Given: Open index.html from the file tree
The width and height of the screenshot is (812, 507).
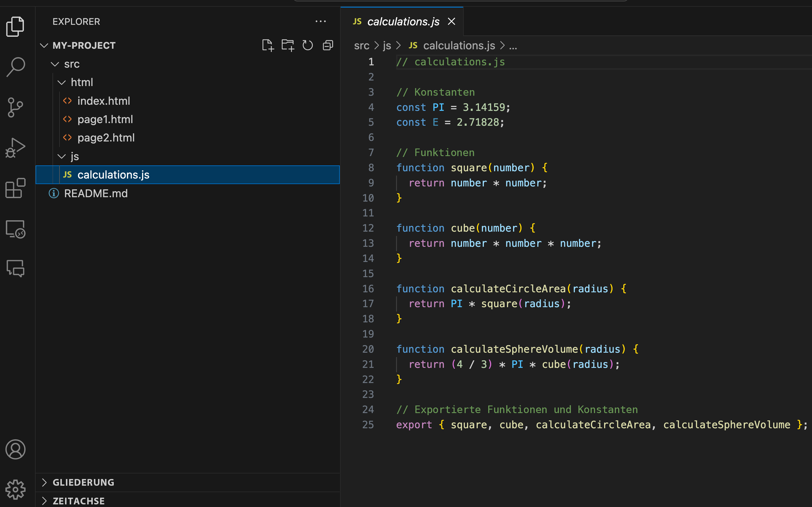Looking at the screenshot, I should pos(104,101).
